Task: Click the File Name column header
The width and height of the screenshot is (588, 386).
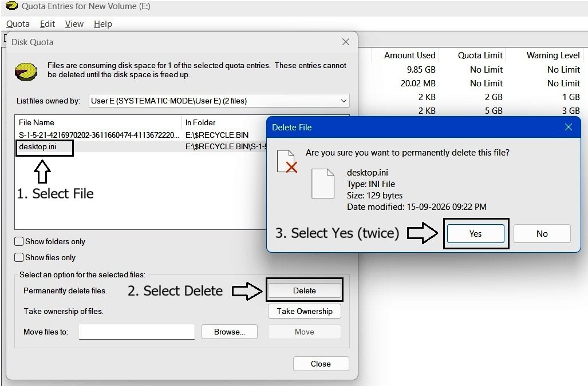Action: pos(98,122)
